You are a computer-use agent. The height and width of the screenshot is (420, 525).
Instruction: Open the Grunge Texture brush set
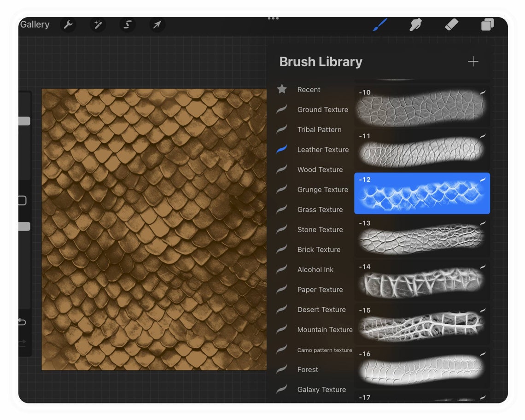click(x=323, y=189)
